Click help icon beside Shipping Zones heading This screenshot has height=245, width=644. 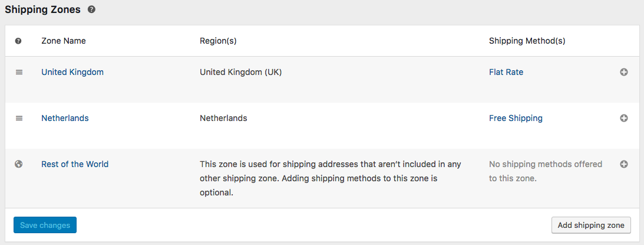91,10
